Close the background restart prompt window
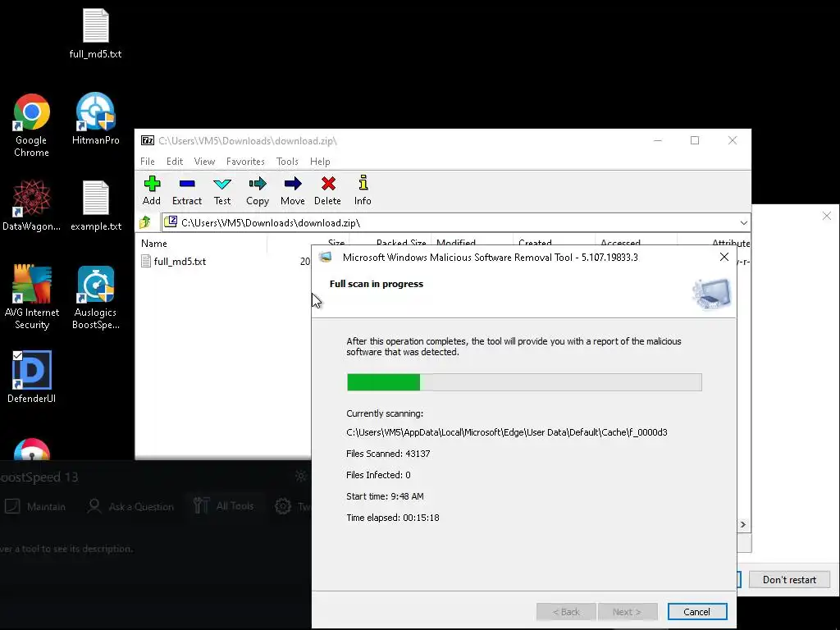 (x=827, y=216)
